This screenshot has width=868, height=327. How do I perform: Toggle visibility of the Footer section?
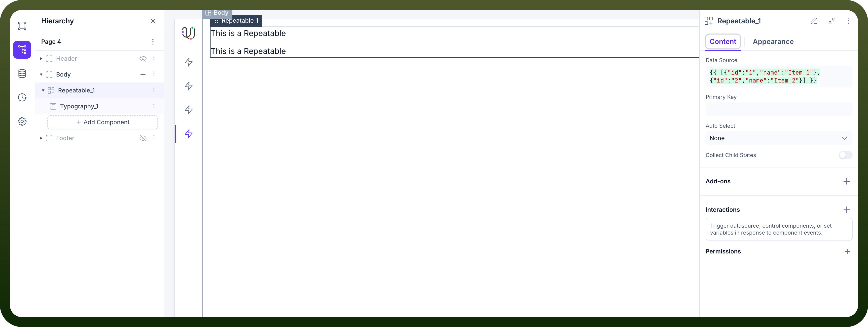143,138
